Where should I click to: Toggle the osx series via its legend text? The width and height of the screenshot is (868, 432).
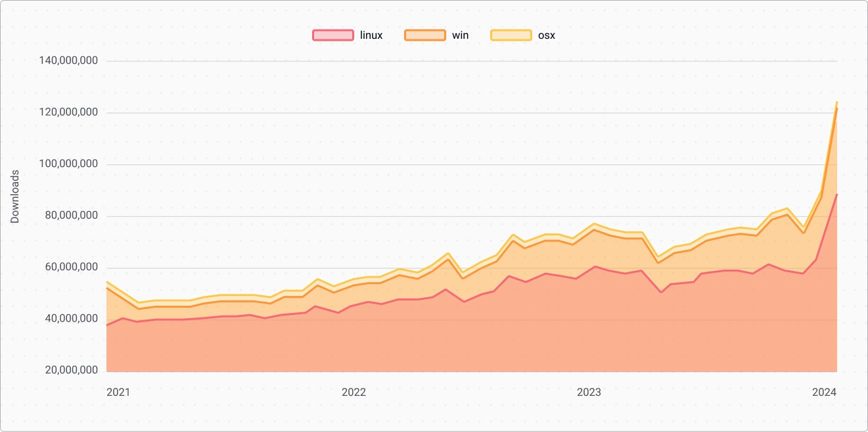pyautogui.click(x=547, y=36)
